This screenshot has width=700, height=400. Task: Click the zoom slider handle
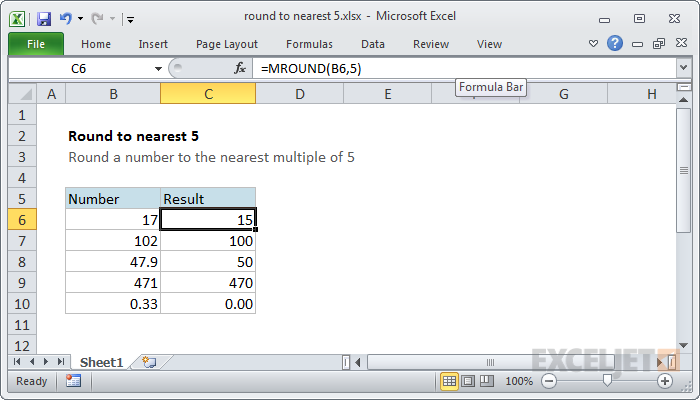pos(607,380)
